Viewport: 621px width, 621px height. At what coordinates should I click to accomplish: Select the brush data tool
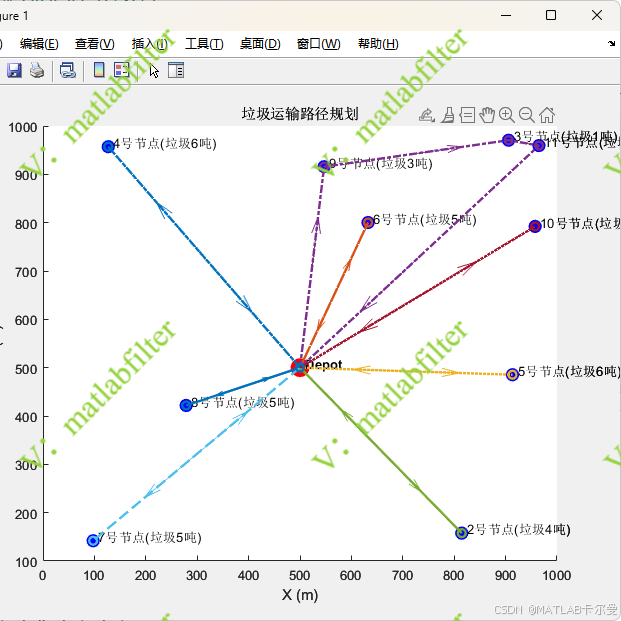pos(448,115)
